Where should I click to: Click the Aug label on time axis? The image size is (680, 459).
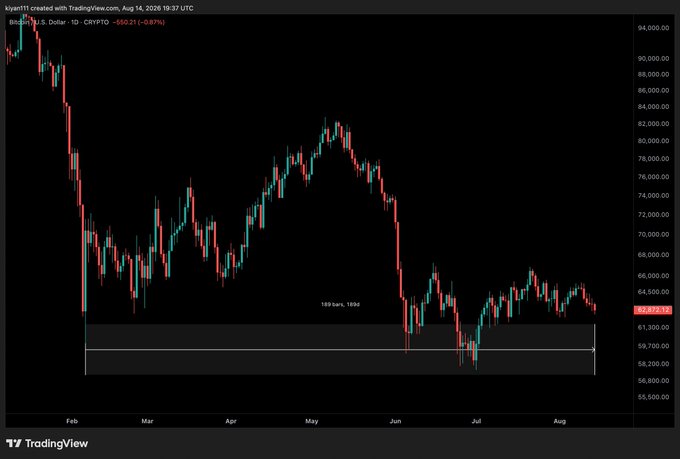click(560, 421)
